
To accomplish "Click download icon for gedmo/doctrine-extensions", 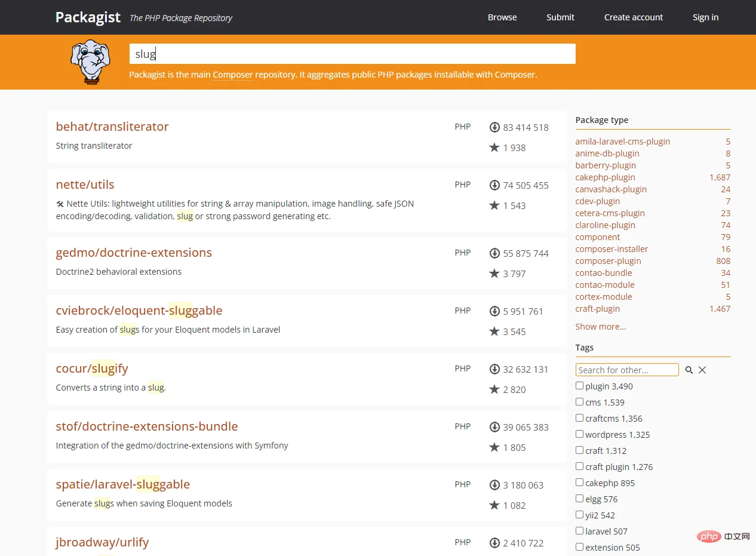I will coord(494,253).
